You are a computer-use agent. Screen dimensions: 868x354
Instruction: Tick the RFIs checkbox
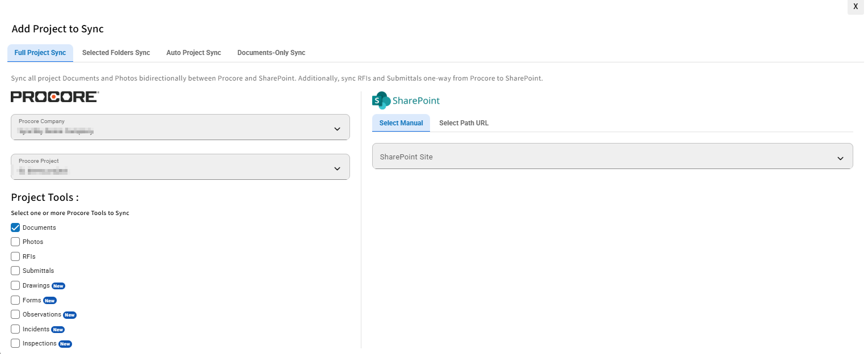coord(15,256)
